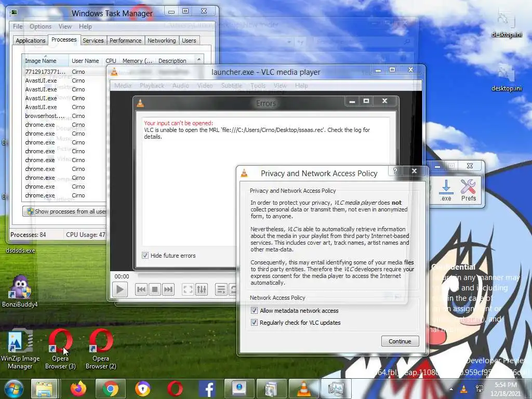Open the BonziBuddy4 desktop shortcut

click(x=20, y=291)
